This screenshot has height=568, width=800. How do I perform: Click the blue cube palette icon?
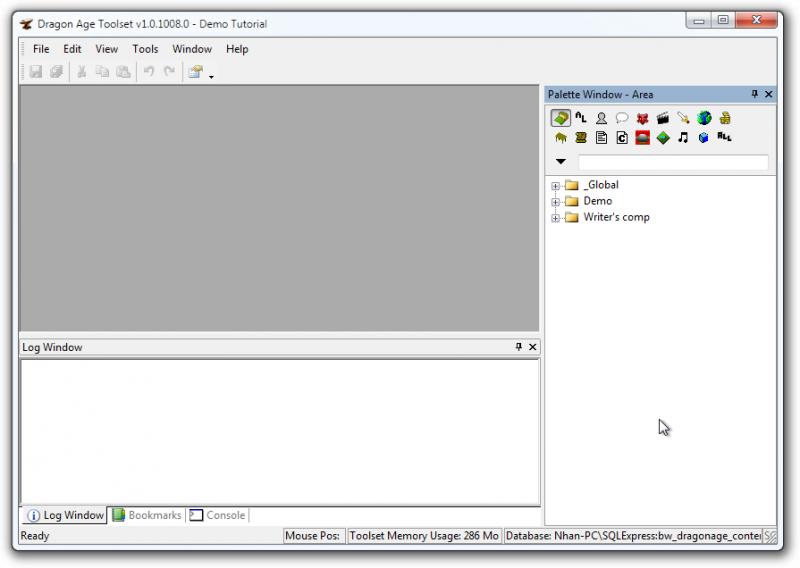pos(704,137)
